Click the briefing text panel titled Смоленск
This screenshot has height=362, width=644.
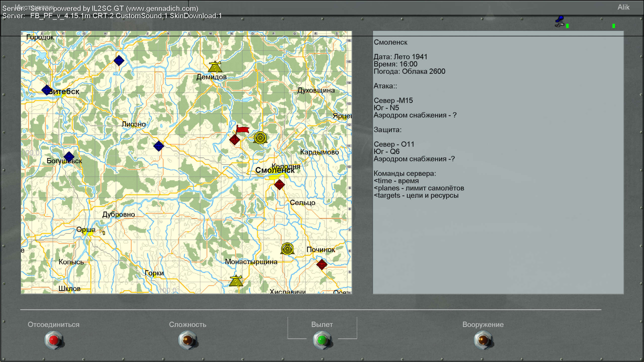pos(498,162)
